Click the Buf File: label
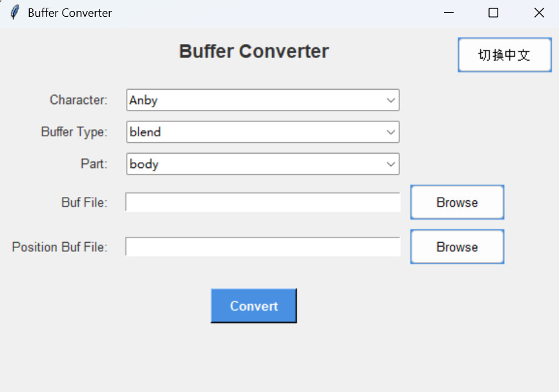559x392 pixels. pos(84,203)
